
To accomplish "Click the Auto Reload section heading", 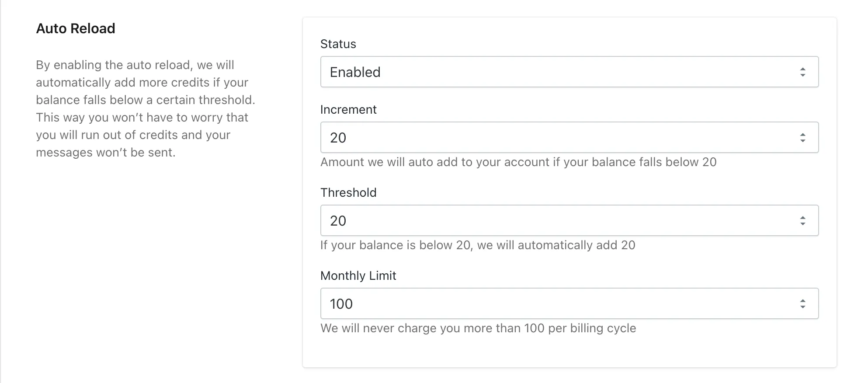I will (x=76, y=28).
